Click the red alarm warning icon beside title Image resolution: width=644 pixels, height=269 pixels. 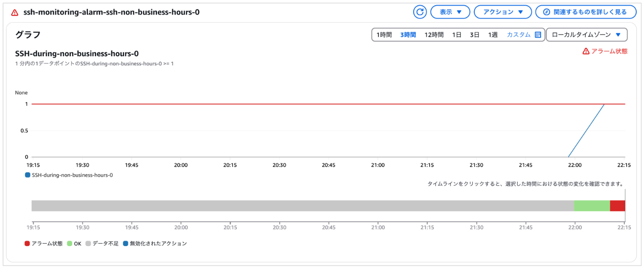[15, 12]
